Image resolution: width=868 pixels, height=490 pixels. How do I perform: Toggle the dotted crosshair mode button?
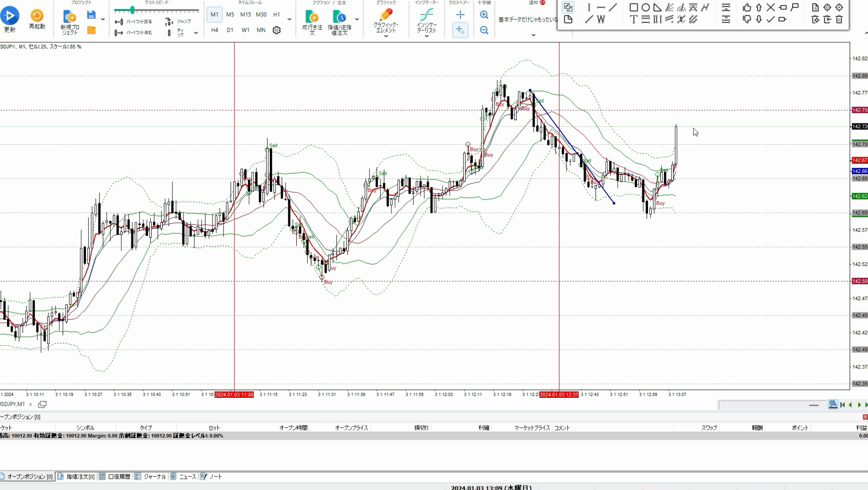[x=460, y=30]
